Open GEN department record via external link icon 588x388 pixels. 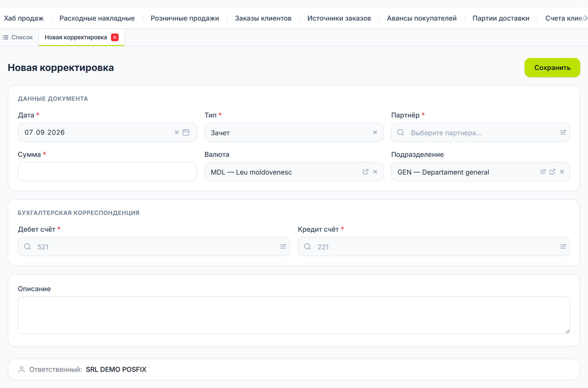[x=552, y=171]
